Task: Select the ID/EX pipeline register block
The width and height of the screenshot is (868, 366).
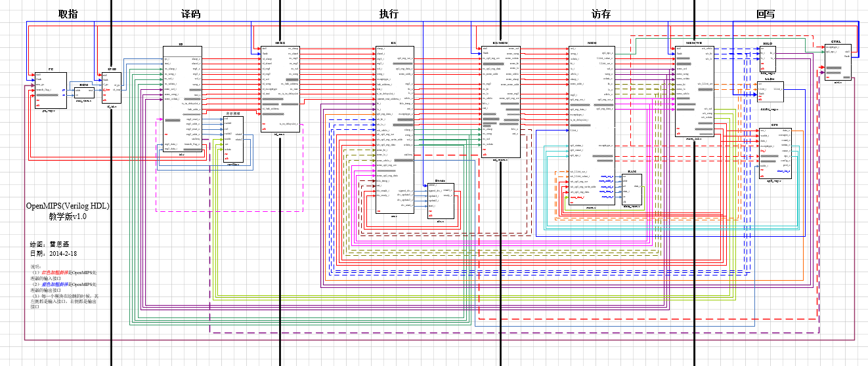Action: tap(280, 89)
